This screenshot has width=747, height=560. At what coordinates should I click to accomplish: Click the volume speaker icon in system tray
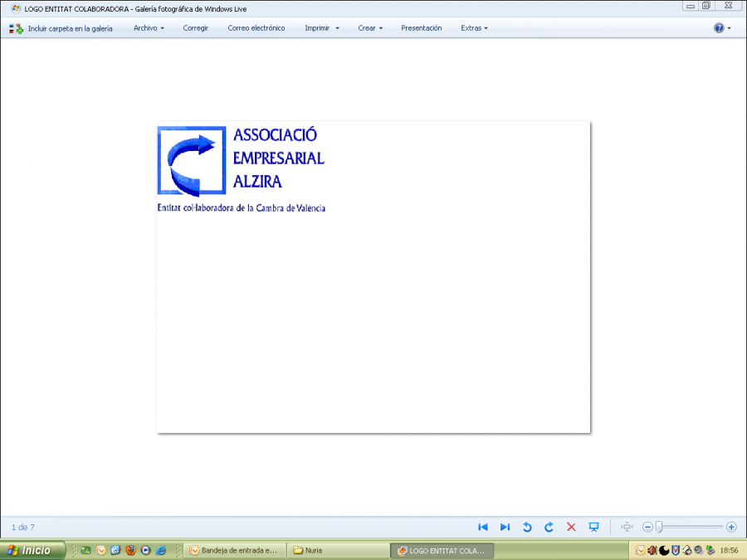coord(652,551)
